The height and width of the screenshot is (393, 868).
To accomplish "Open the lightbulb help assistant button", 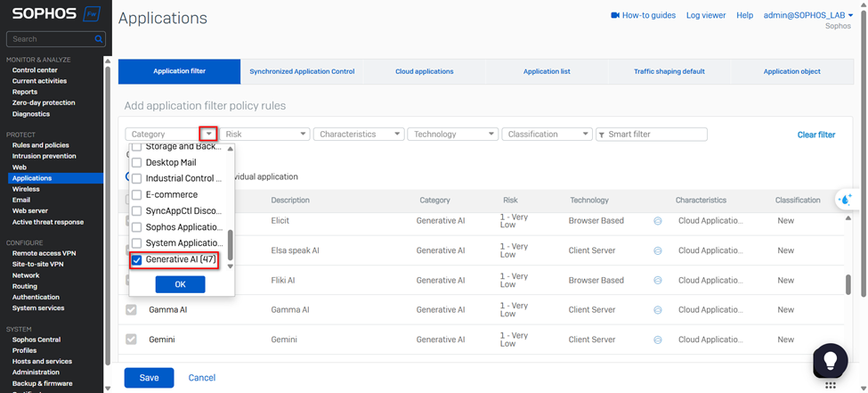I will pos(829,359).
